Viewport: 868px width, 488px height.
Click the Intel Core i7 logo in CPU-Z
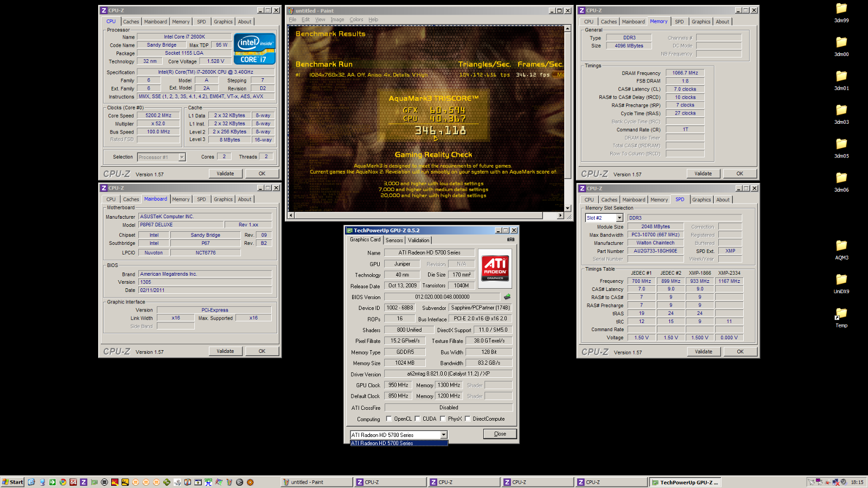pos(254,49)
